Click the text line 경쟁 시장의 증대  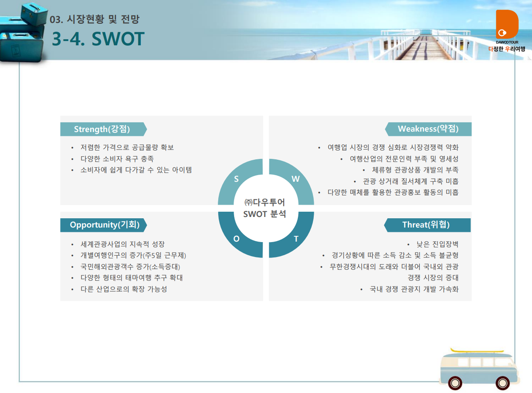(433, 278)
